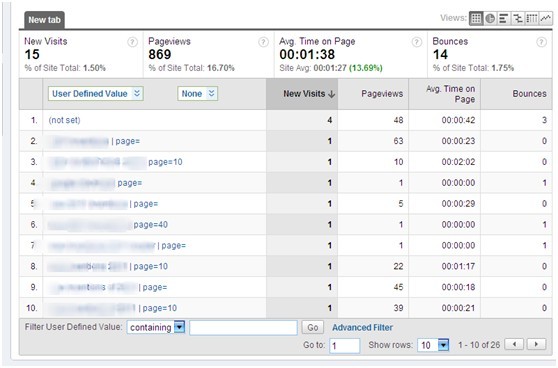Image resolution: width=558 pixels, height=368 pixels.
Task: Open the None secondary dimension dropdown
Action: tap(198, 94)
